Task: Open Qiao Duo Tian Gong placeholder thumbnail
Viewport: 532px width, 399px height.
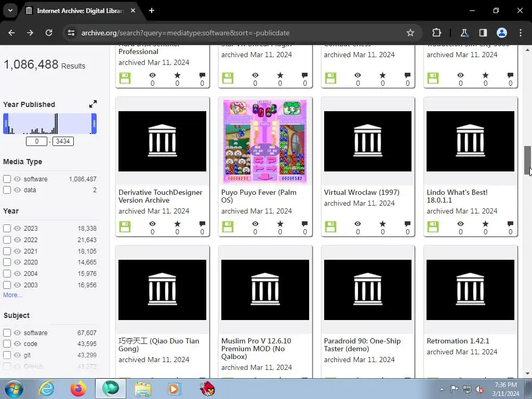Action: (x=162, y=290)
